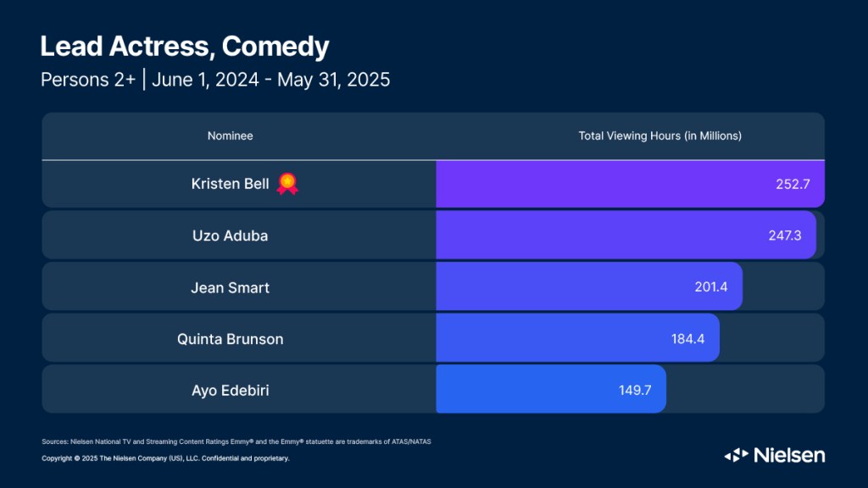Click the award ribbon icon beside Kristen Bell

pos(288,184)
